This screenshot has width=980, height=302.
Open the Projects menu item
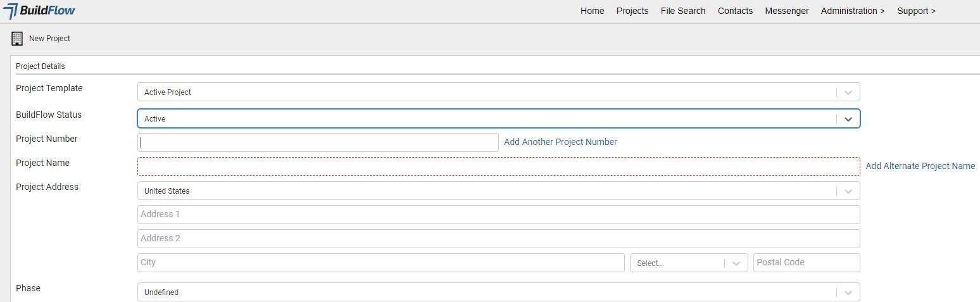632,11
